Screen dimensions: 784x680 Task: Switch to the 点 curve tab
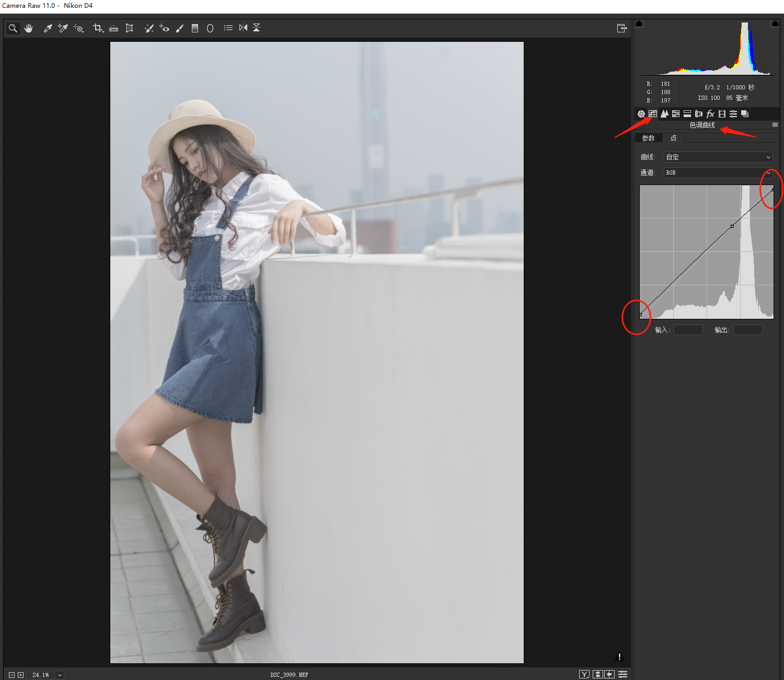[x=673, y=138]
